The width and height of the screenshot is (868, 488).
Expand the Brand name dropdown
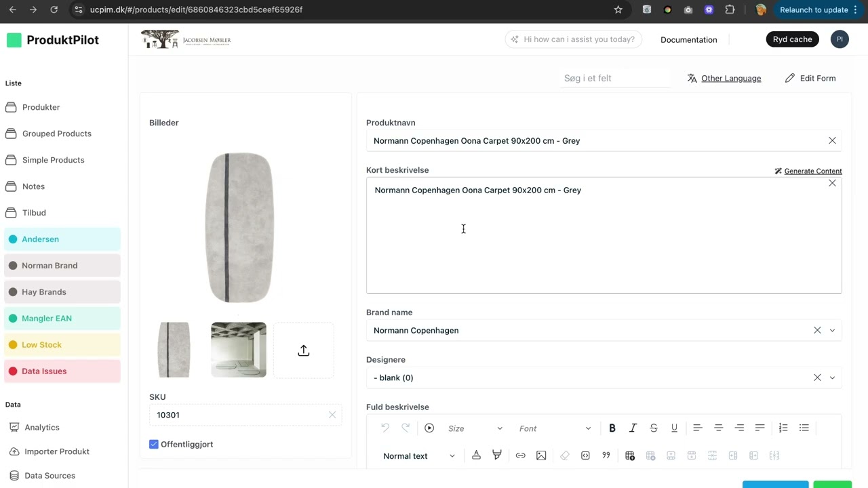point(832,330)
